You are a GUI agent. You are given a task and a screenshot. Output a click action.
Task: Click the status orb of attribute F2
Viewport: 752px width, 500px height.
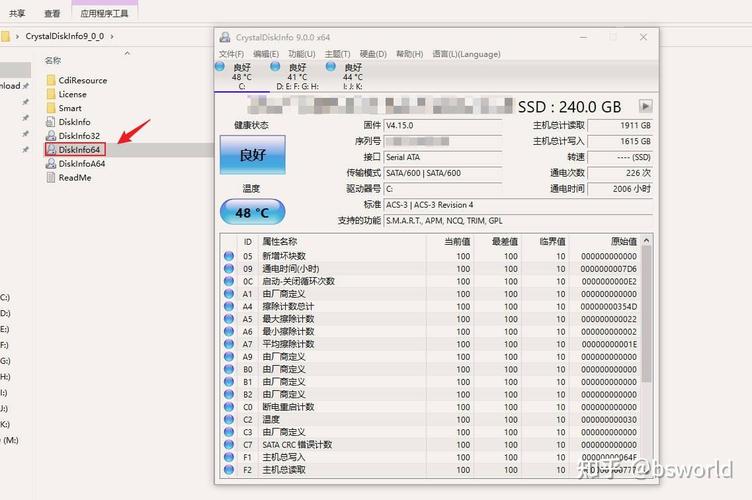pyautogui.click(x=229, y=470)
